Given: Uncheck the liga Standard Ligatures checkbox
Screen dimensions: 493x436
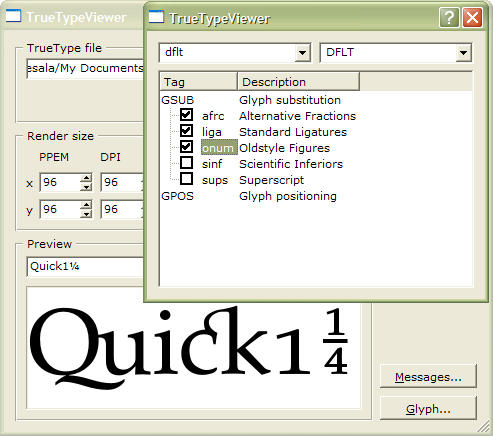Looking at the screenshot, I should (186, 131).
